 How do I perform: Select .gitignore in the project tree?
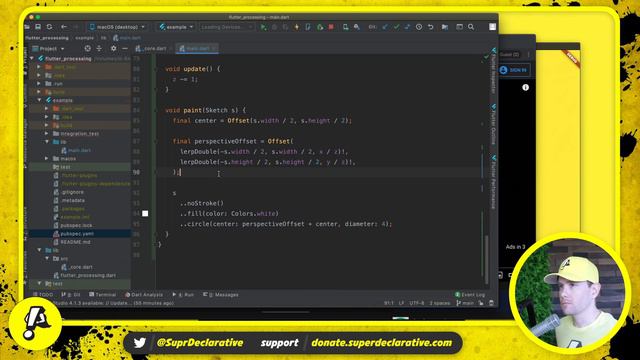[69, 192]
